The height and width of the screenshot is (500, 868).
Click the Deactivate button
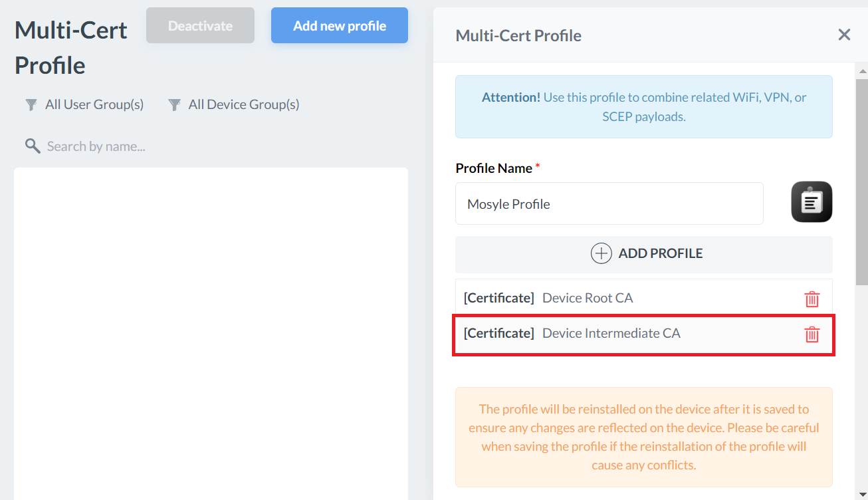(200, 26)
